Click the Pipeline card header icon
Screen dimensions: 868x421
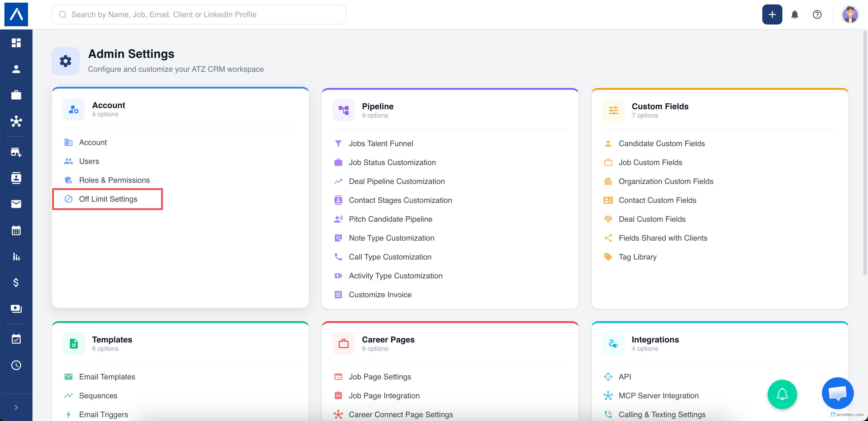click(344, 110)
